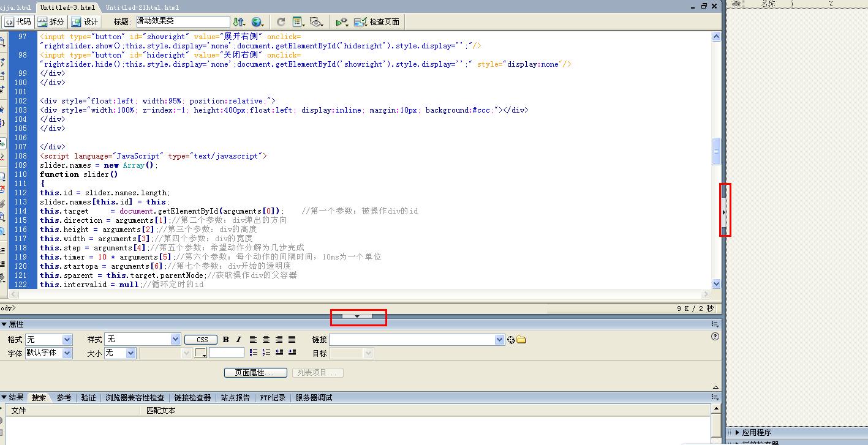Viewport: 868px width, 445px height.
Task: Open the FTP记录 log tab
Action: 273,398
